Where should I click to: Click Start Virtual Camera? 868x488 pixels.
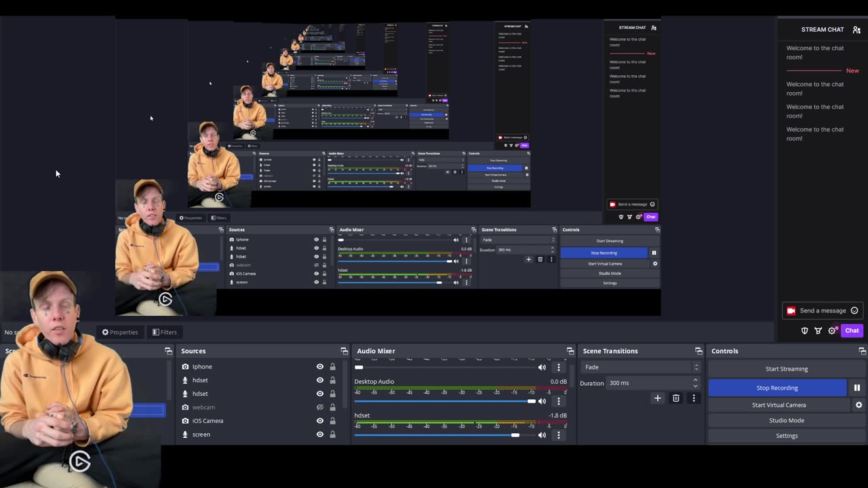pos(778,405)
